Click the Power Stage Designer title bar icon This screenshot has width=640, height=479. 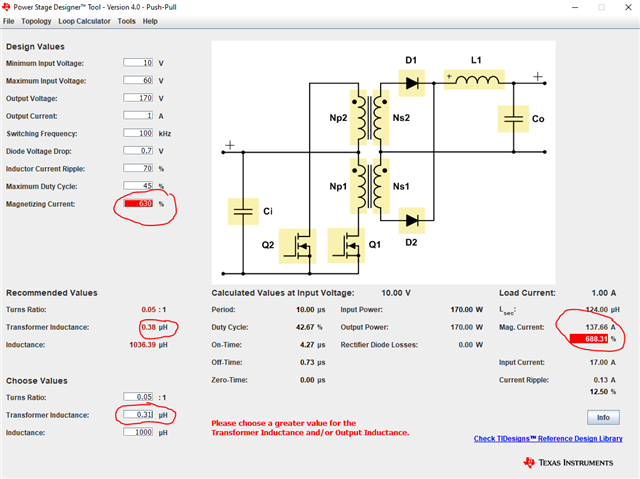(6, 7)
